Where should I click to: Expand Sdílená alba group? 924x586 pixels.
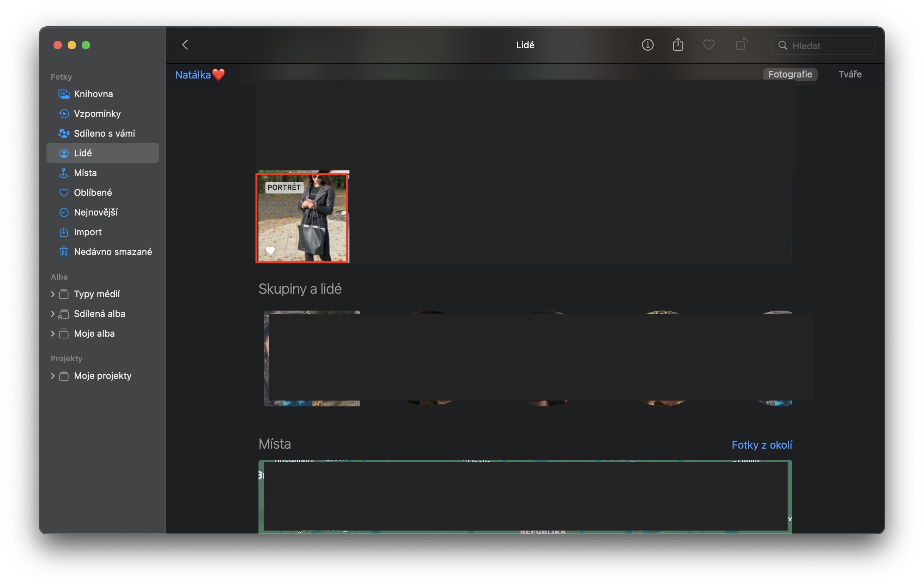tap(52, 314)
